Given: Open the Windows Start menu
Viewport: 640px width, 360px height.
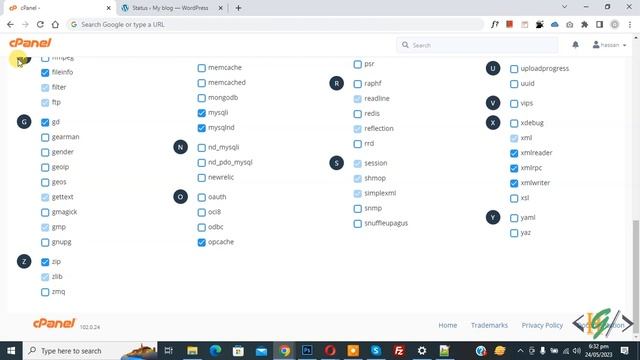Looking at the screenshot, I should [11, 351].
